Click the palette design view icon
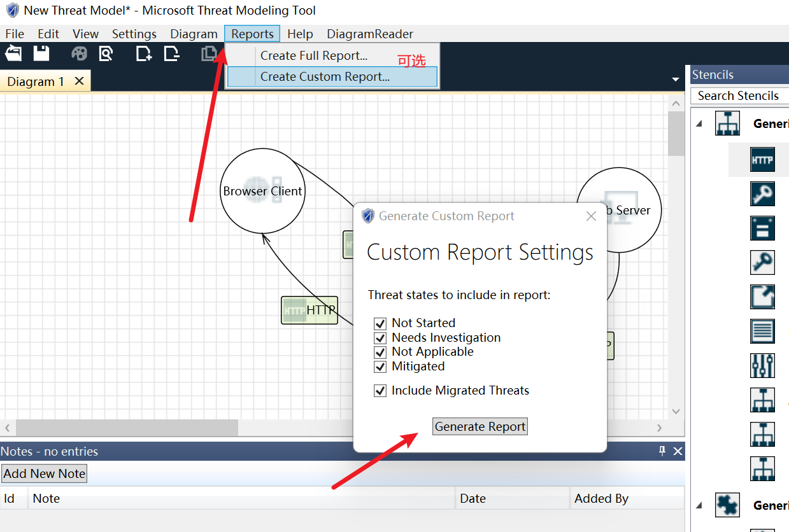 click(x=79, y=53)
